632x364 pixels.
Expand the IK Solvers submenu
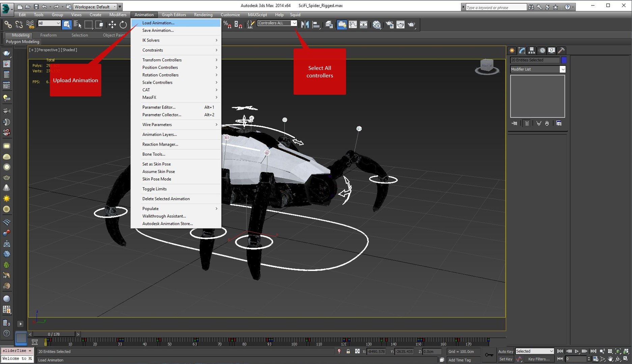(x=176, y=40)
